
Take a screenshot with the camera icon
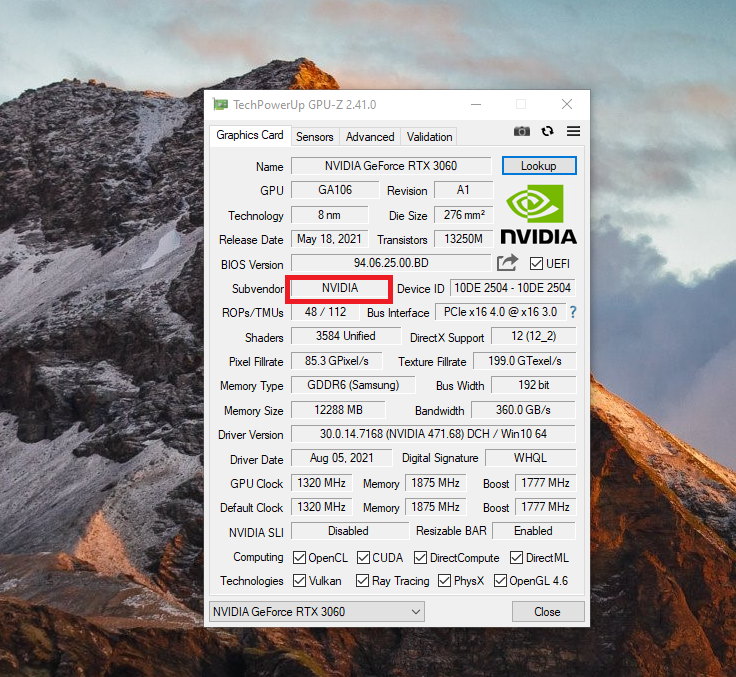click(x=521, y=131)
